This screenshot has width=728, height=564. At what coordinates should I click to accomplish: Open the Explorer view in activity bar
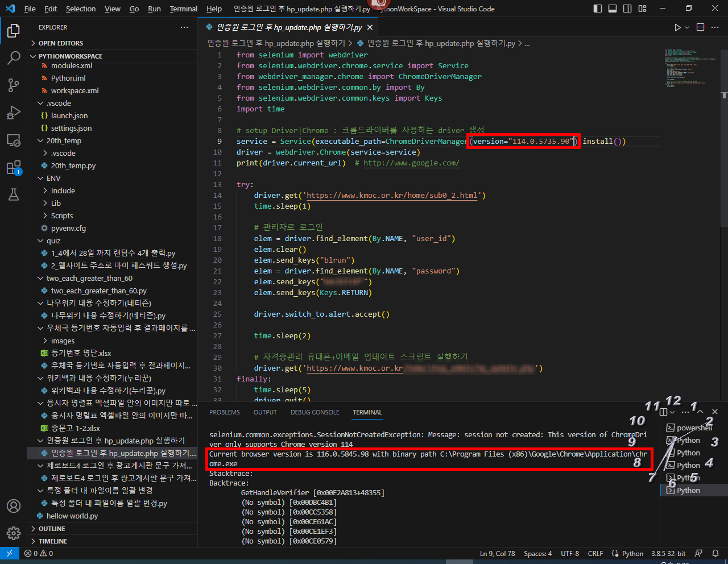(x=14, y=31)
